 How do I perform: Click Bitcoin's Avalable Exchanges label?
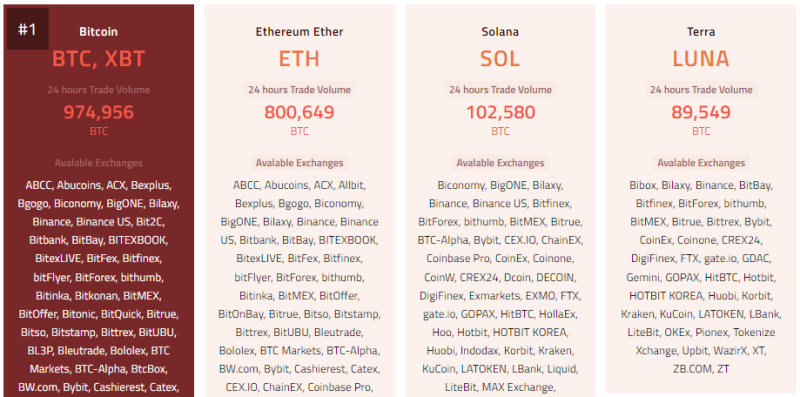[98, 163]
